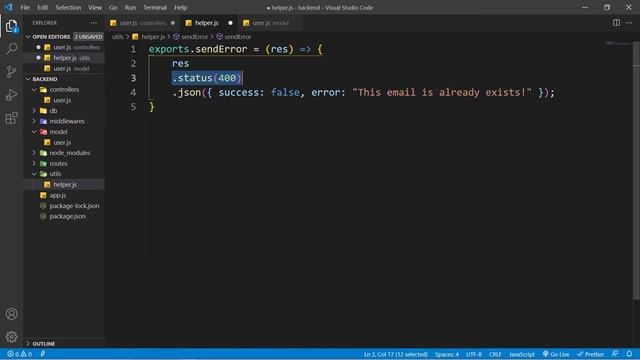Click helper.js in breadcrumb path
The width and height of the screenshot is (640, 360).
pyautogui.click(x=149, y=37)
